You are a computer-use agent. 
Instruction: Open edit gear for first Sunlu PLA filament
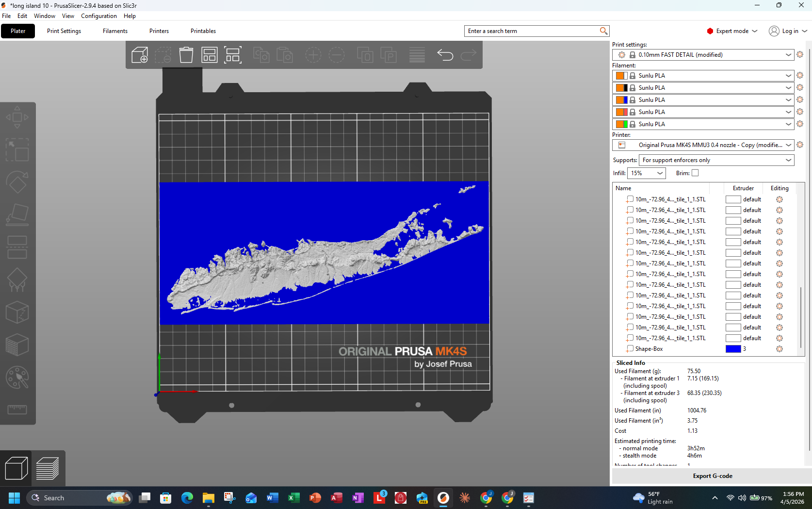click(800, 75)
